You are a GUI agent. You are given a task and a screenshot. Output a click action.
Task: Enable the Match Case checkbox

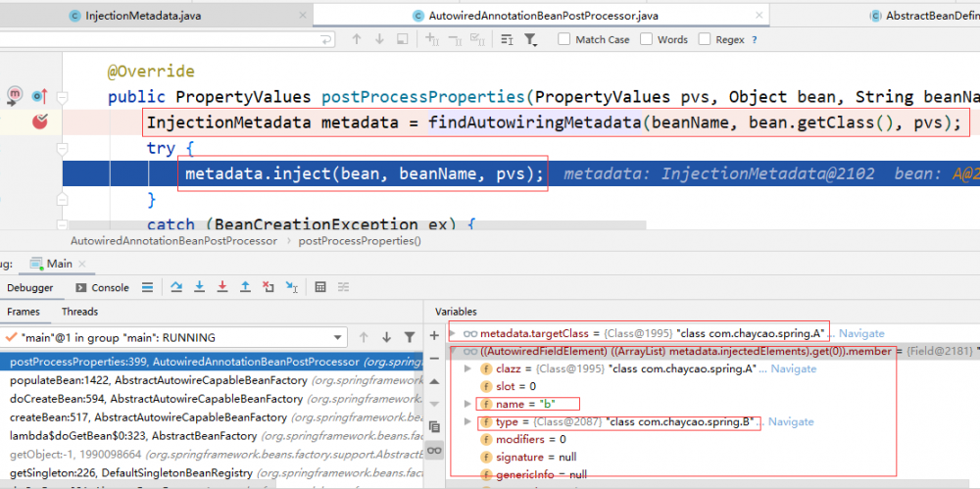[564, 40]
